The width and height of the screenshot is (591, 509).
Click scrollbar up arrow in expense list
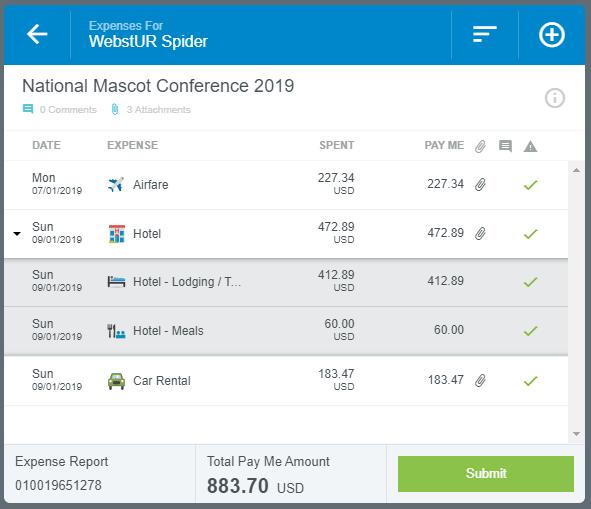pyautogui.click(x=576, y=170)
